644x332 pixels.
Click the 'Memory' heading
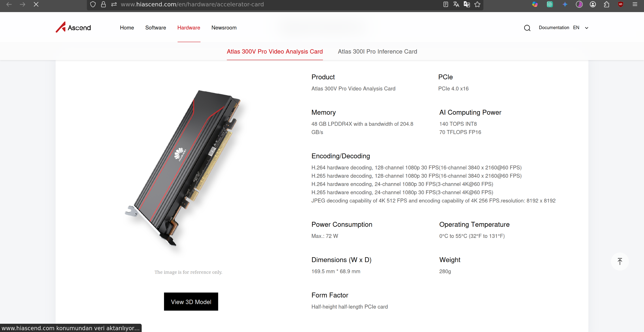(x=324, y=112)
